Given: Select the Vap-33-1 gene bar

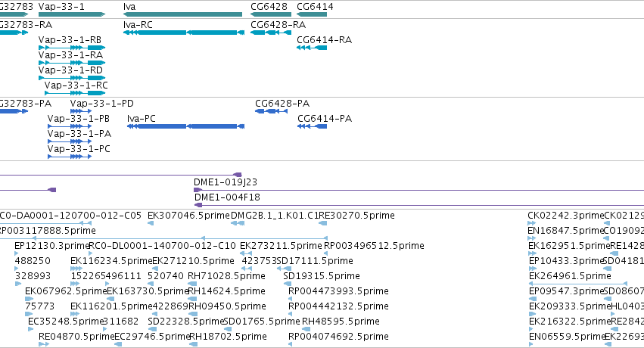Looking at the screenshot, I should point(72,14).
